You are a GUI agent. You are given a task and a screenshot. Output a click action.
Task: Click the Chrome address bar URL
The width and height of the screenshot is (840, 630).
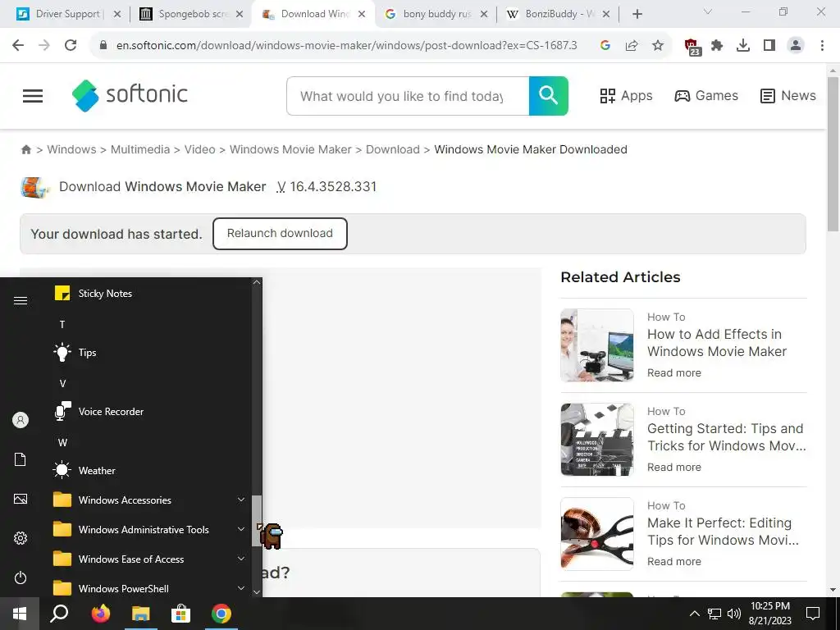coord(347,46)
